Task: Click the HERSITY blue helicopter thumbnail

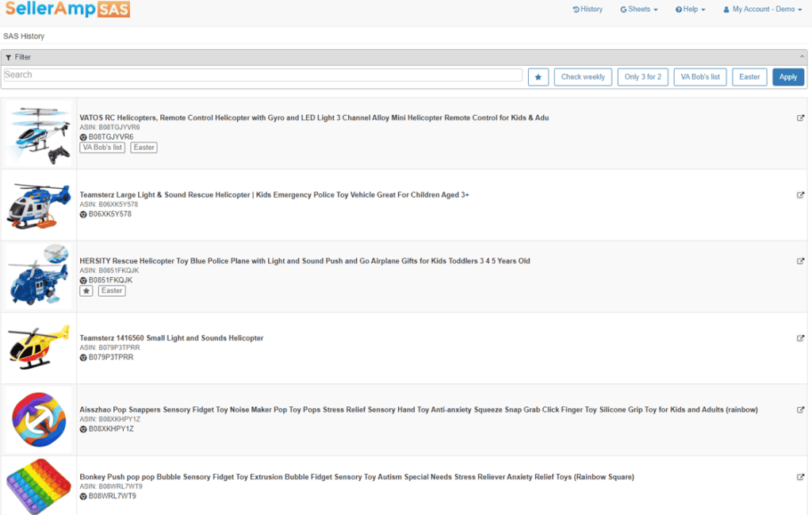Action: (x=39, y=277)
